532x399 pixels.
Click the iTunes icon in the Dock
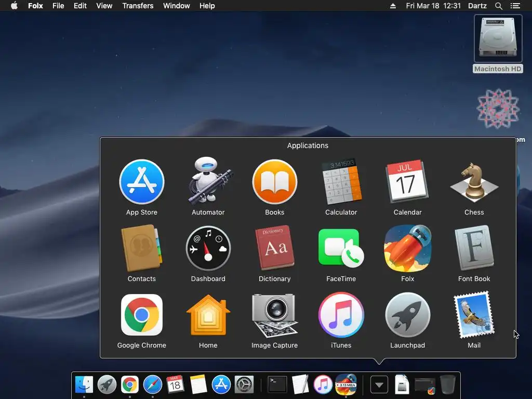pos(323,385)
